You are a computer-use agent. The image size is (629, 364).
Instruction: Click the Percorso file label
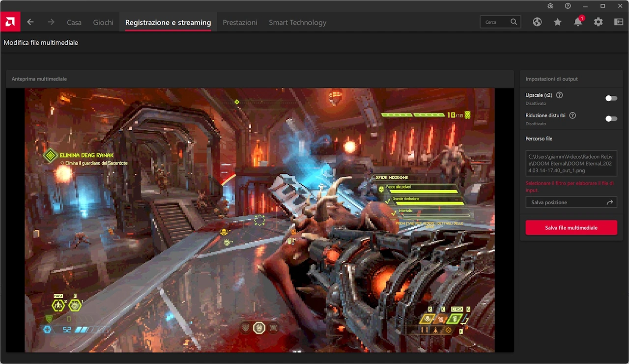[x=539, y=139]
